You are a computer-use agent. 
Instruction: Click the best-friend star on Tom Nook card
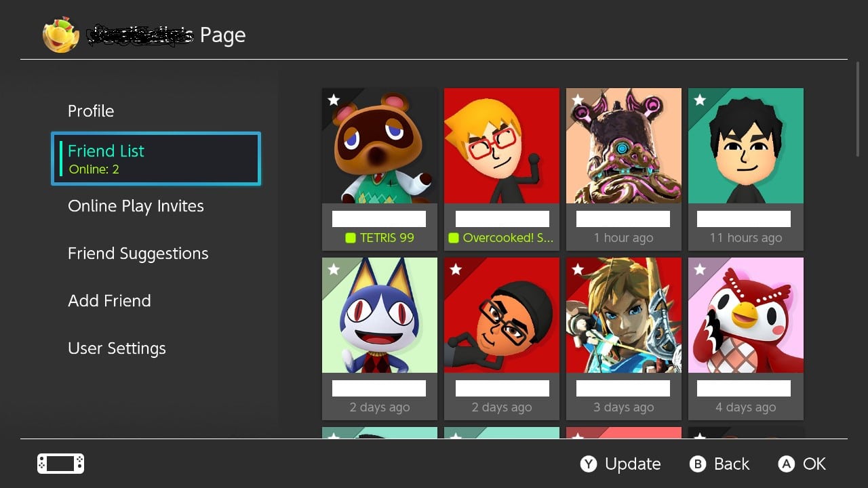coord(333,100)
